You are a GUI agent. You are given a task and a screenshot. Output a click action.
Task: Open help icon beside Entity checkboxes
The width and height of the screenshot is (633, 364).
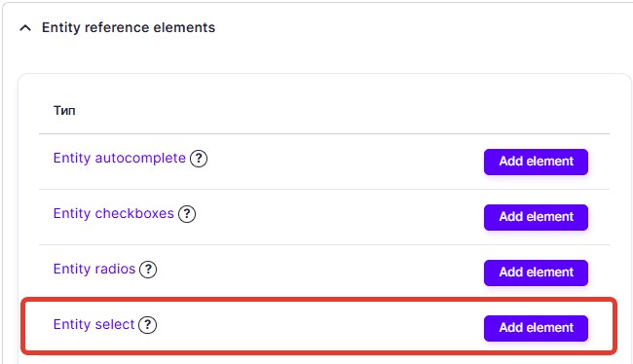pos(187,214)
